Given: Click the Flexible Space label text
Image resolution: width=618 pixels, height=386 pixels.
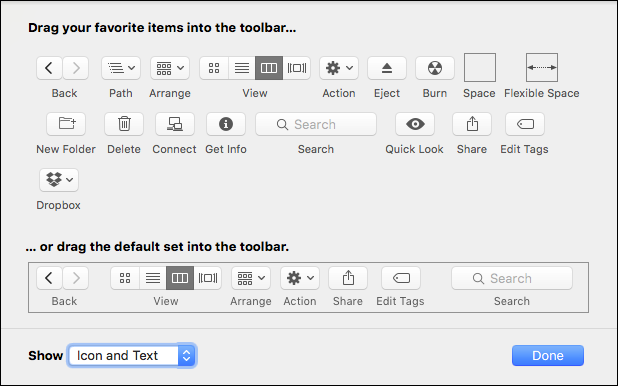Looking at the screenshot, I should [542, 93].
